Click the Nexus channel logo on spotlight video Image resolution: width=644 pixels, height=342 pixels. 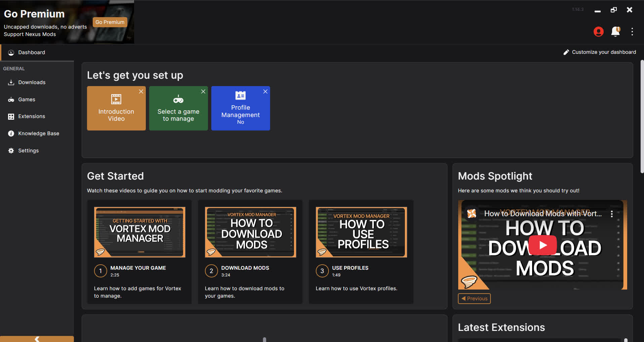[472, 214]
